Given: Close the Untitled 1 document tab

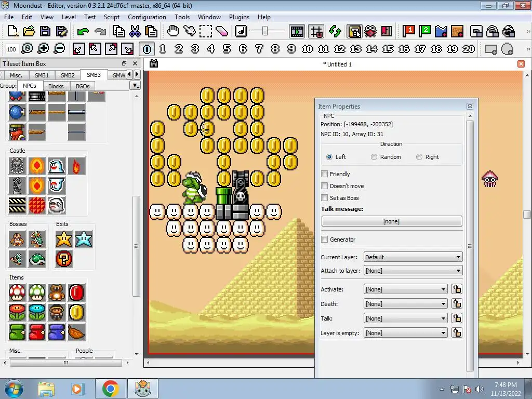Looking at the screenshot, I should 521,64.
